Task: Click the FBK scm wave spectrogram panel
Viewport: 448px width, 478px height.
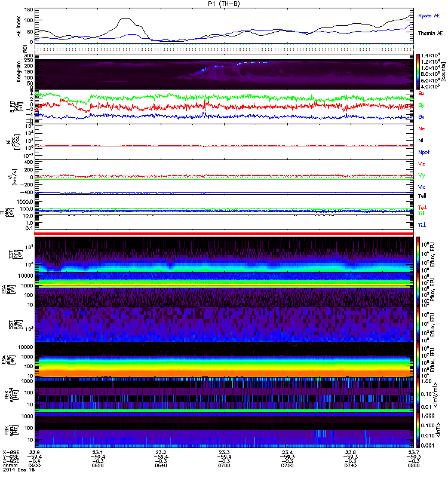Action: tap(225, 430)
